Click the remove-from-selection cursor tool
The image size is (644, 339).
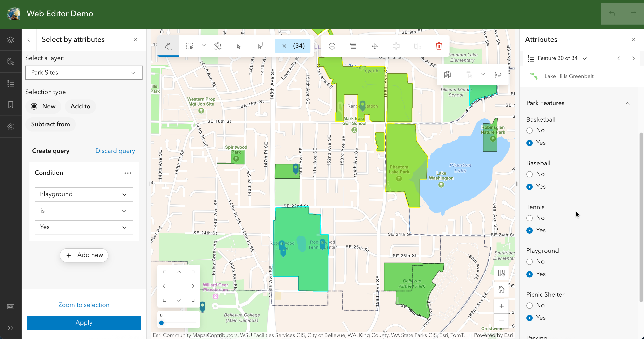pyautogui.click(x=239, y=46)
